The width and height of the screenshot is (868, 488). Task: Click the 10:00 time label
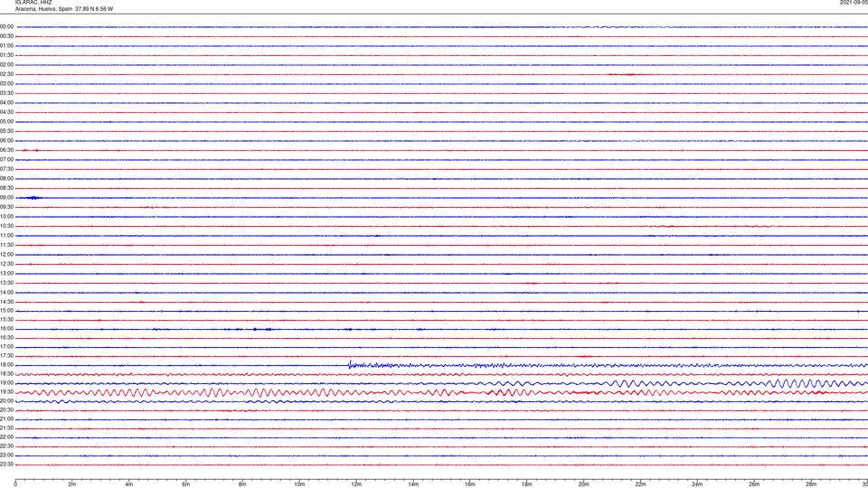(6, 216)
